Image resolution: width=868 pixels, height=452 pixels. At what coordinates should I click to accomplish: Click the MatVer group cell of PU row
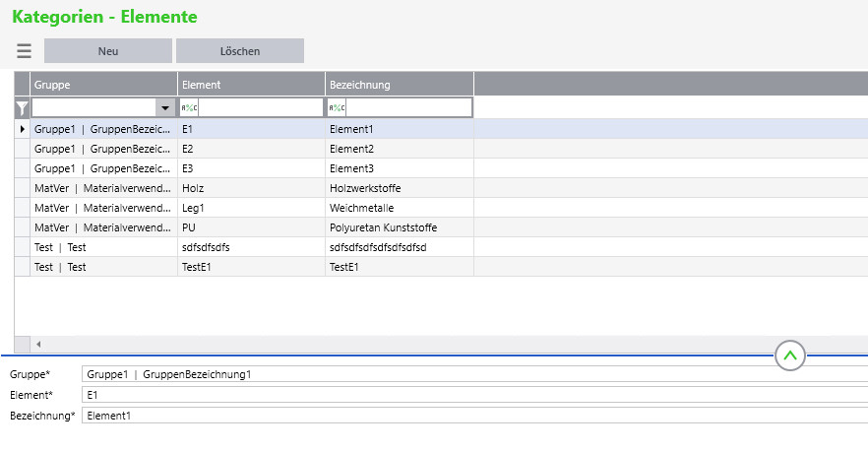pos(103,227)
